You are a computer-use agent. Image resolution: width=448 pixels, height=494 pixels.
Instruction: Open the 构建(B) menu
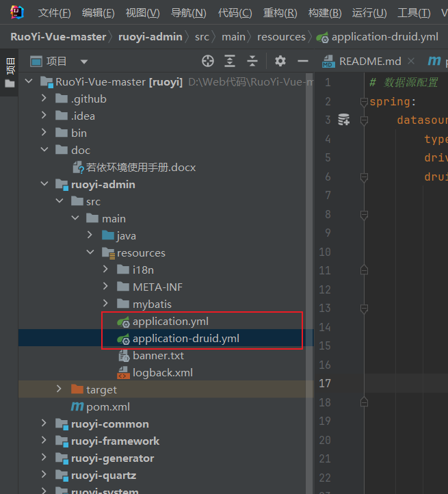pos(324,13)
